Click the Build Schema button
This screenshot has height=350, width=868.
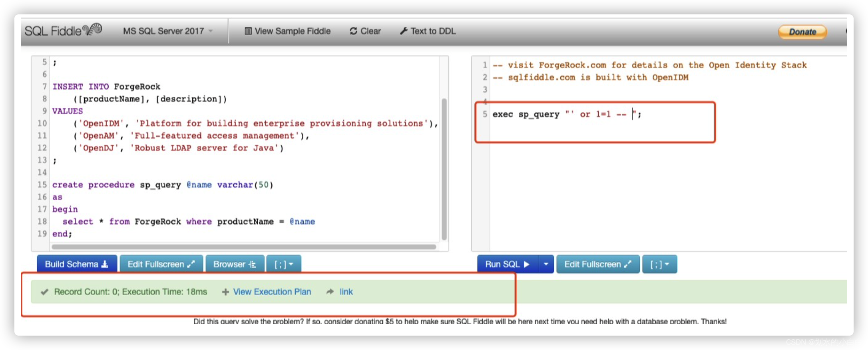(77, 264)
